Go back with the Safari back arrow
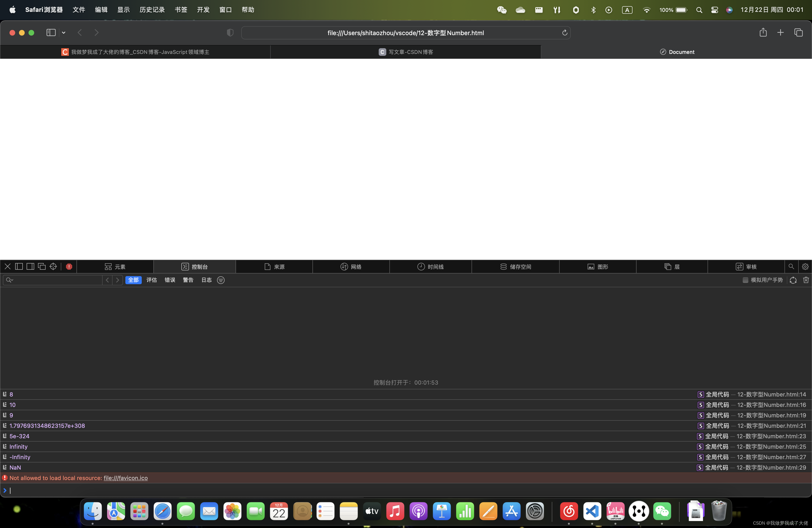The height and width of the screenshot is (528, 812). [x=80, y=33]
